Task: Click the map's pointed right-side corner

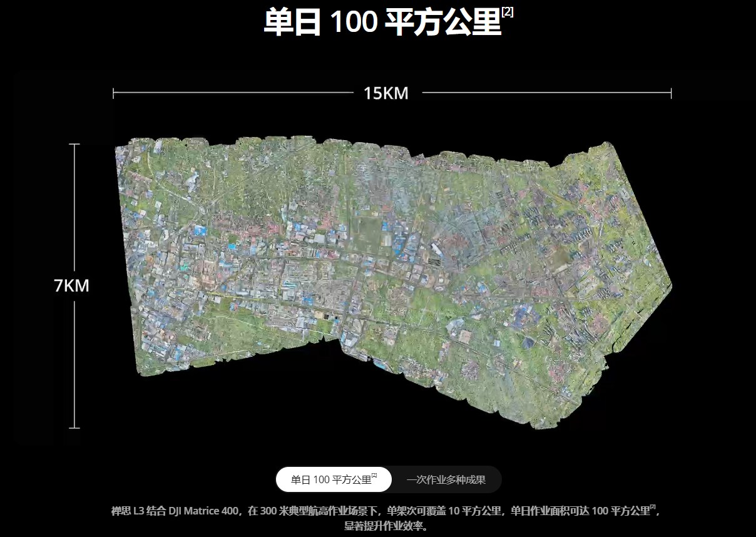Action: tap(668, 287)
